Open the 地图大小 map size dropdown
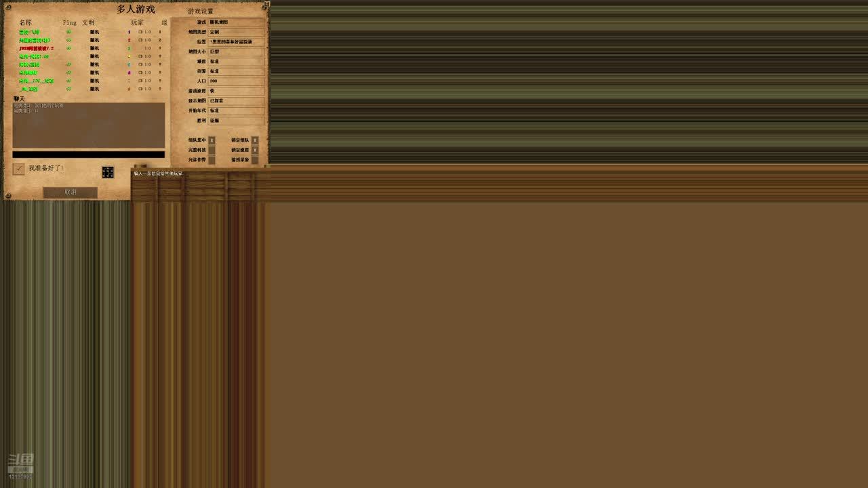The width and height of the screenshot is (868, 488). click(236, 52)
